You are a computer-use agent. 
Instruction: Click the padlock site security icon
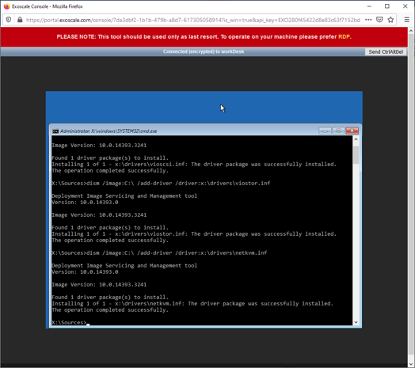pyautogui.click(x=20, y=20)
